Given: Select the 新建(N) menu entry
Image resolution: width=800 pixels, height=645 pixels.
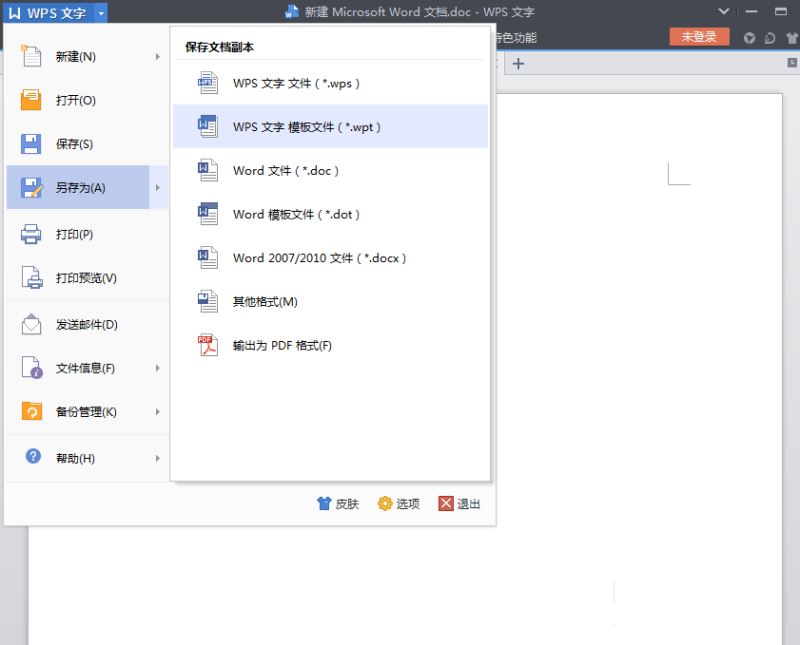Looking at the screenshot, I should 86,57.
